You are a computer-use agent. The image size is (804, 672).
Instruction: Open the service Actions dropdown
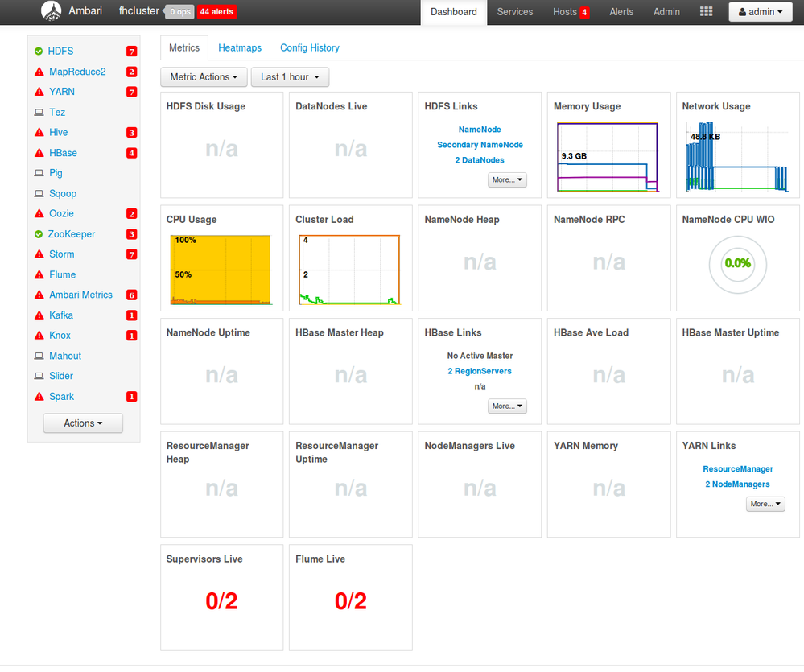click(x=83, y=423)
